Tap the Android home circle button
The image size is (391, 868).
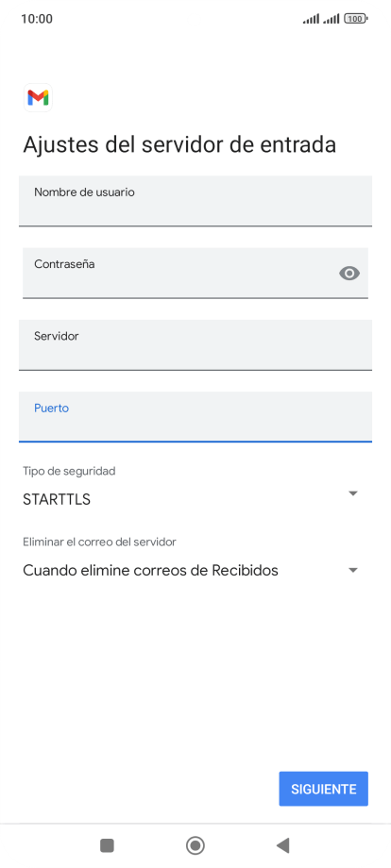tap(195, 845)
